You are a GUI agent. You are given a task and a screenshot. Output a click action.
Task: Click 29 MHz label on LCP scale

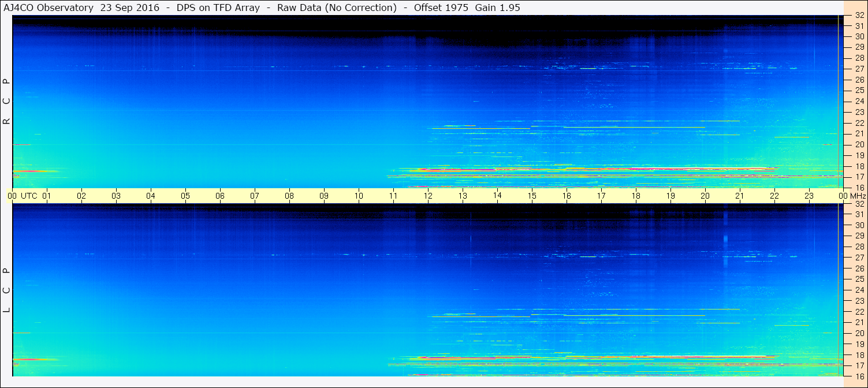(859, 236)
